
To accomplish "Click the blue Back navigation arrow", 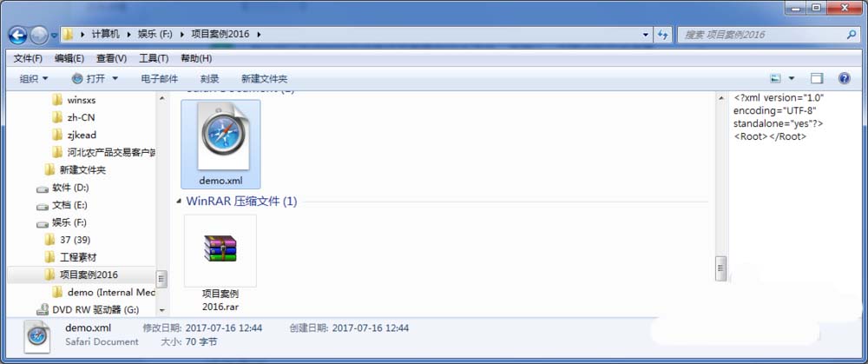I will [x=17, y=35].
